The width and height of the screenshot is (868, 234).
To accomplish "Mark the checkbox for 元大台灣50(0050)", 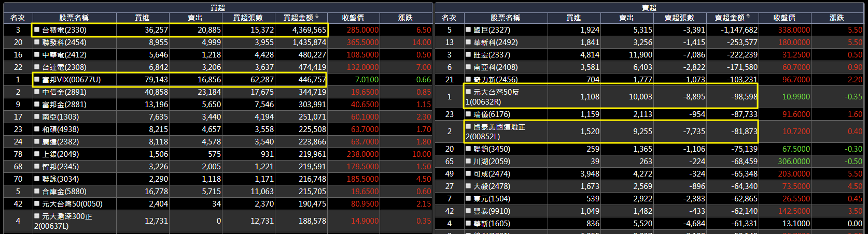I will [37, 203].
